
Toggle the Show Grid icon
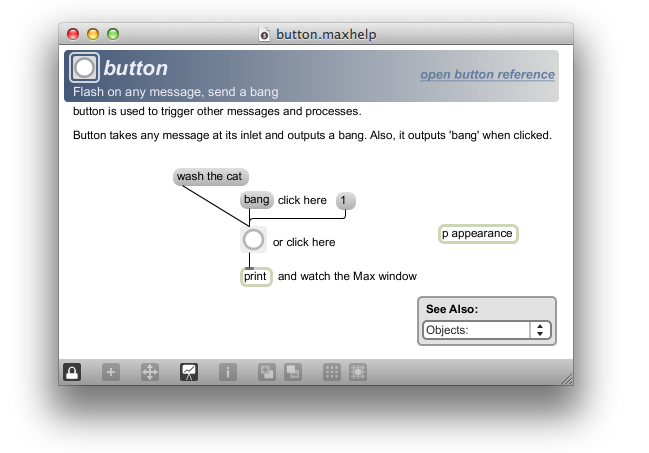point(332,372)
